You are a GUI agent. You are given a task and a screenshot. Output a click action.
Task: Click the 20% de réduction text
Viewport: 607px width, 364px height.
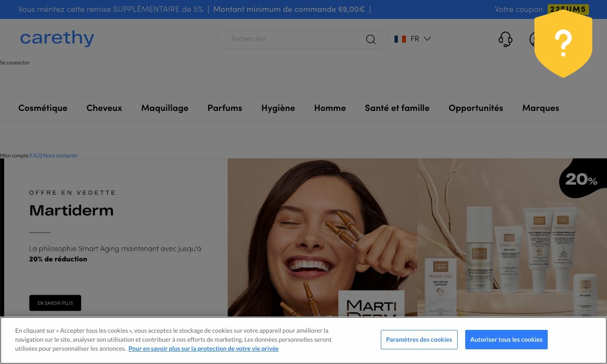coord(58,259)
